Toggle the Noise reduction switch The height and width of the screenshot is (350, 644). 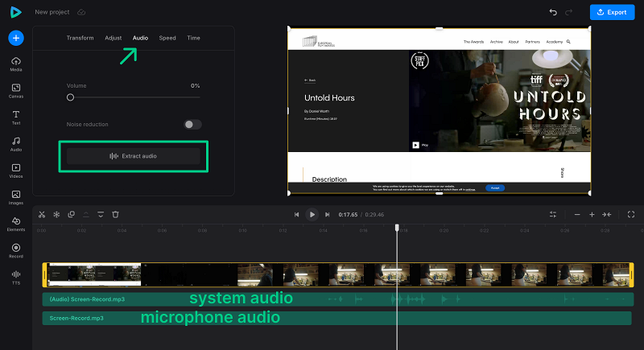point(192,125)
